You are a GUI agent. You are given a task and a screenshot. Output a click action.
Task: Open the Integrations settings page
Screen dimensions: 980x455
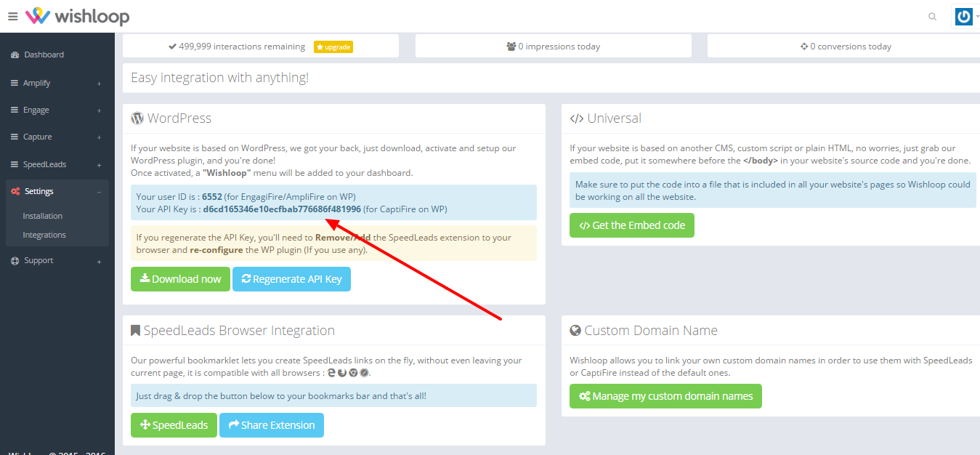tap(44, 235)
